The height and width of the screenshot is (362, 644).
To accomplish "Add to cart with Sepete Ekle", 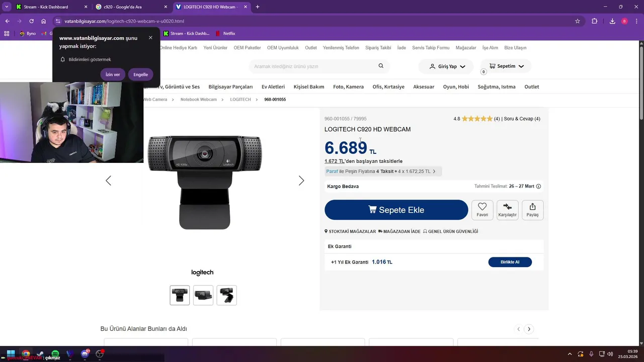I will [396, 210].
